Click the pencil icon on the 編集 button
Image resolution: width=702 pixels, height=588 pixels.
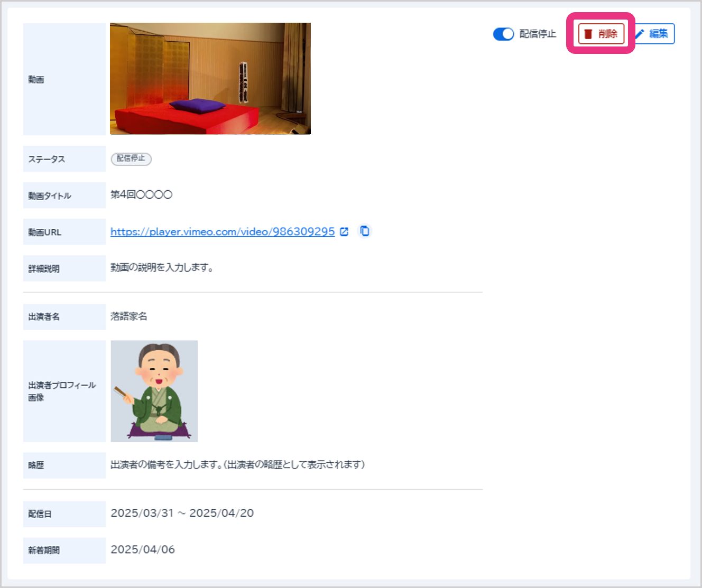[640, 34]
